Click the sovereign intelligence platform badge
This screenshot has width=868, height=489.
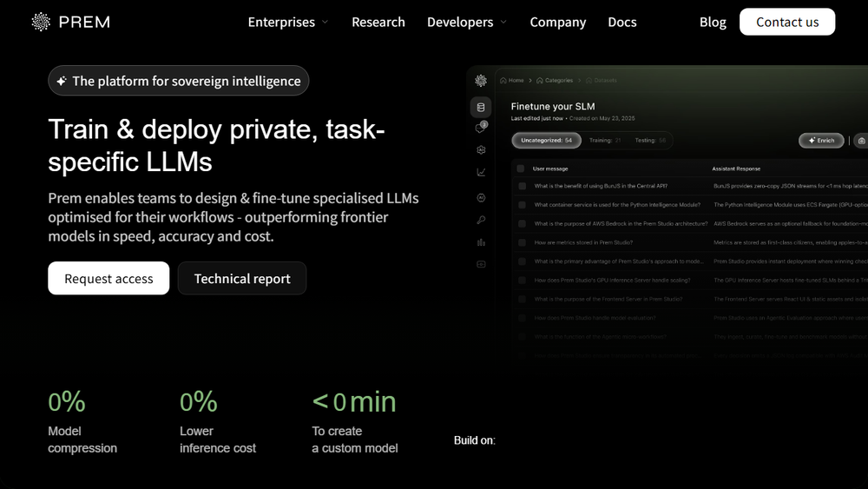[x=178, y=81]
